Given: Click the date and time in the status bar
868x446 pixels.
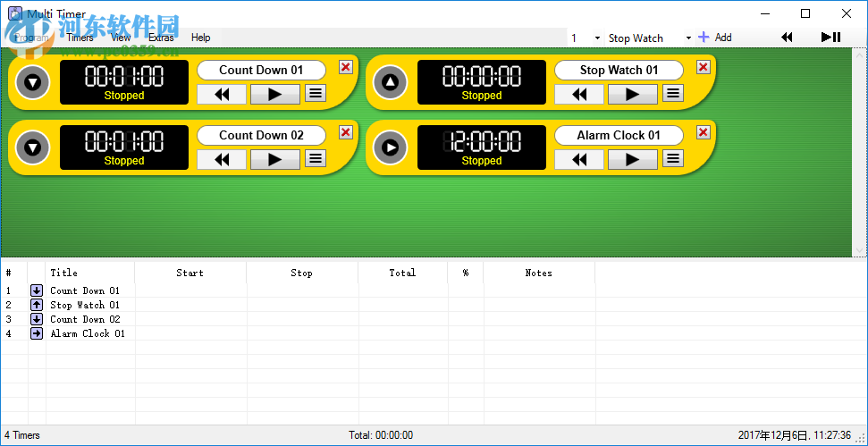Looking at the screenshot, I should click(795, 435).
